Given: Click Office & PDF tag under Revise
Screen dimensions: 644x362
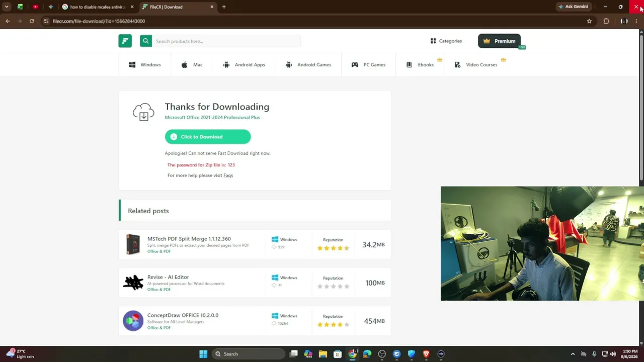Looking at the screenshot, I should click(159, 290).
